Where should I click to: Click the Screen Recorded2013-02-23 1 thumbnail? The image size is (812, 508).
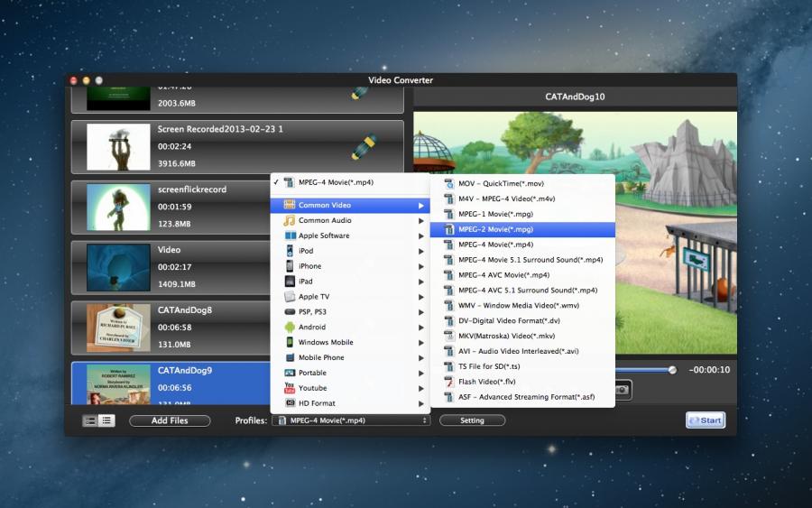pyautogui.click(x=118, y=147)
